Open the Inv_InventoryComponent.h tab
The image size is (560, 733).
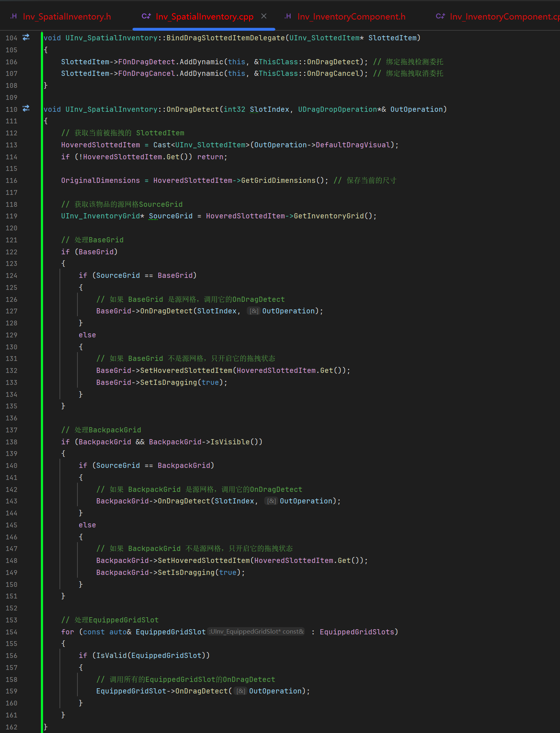point(351,16)
